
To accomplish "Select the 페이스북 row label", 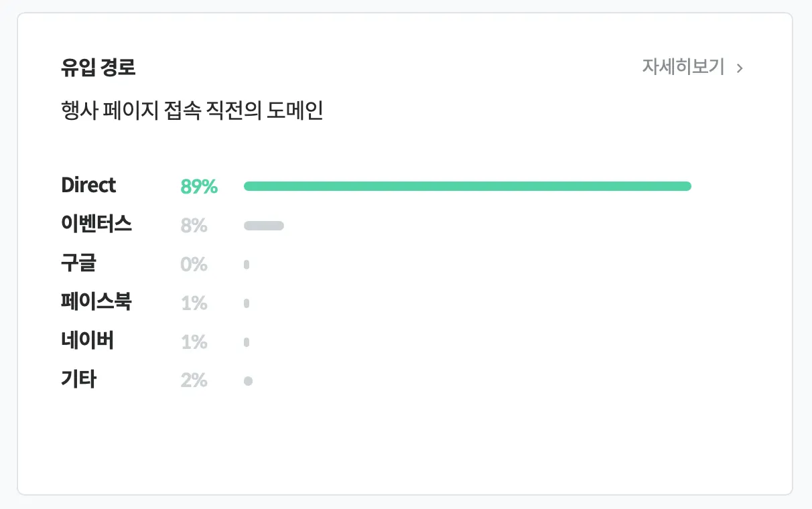I will click(96, 302).
